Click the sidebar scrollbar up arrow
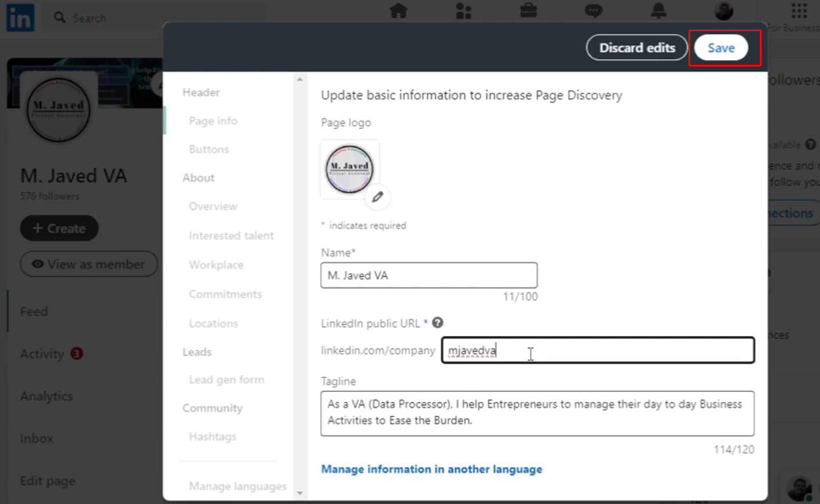The width and height of the screenshot is (820, 504). point(299,79)
